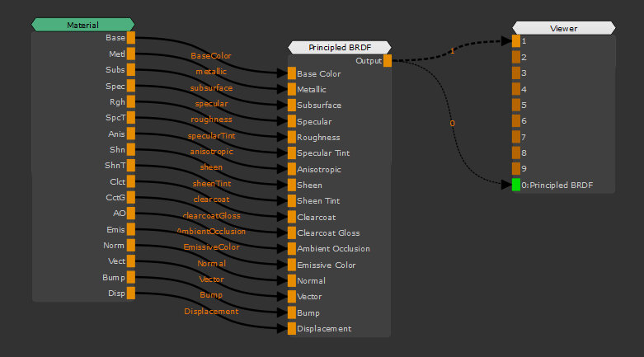Click the Principled BRDF Output port

click(388, 60)
